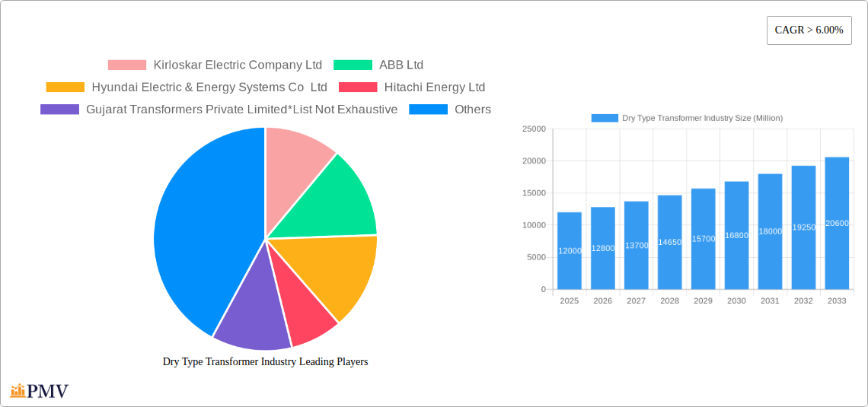
Task: Toggle the ABB Ltd legend label
Action: pos(401,65)
